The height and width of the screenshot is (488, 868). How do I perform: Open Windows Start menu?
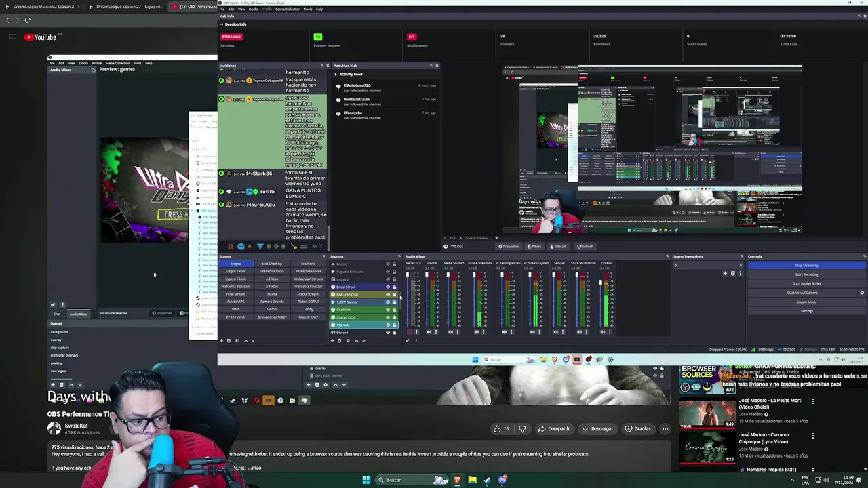(366, 480)
